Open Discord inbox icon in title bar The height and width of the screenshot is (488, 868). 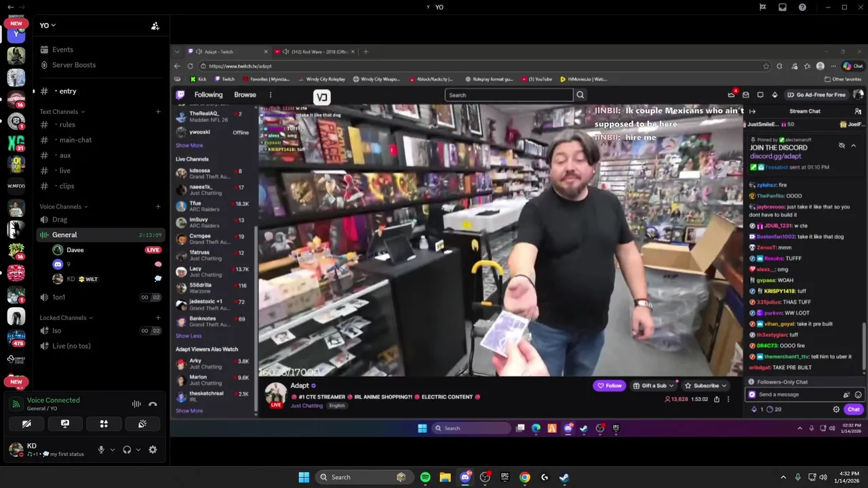pos(782,7)
